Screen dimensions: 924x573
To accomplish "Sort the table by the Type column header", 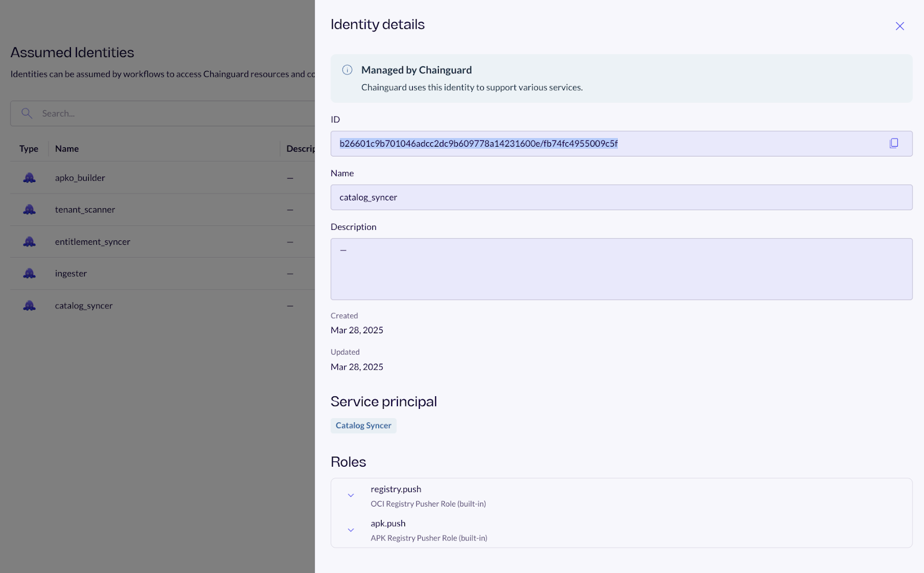I will (29, 148).
